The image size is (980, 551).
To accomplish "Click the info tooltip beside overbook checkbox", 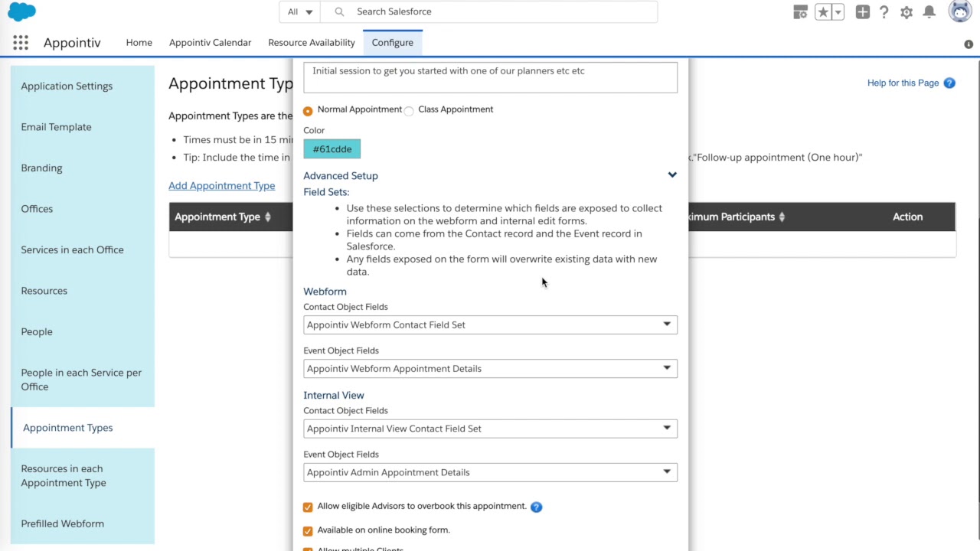I will (x=536, y=507).
